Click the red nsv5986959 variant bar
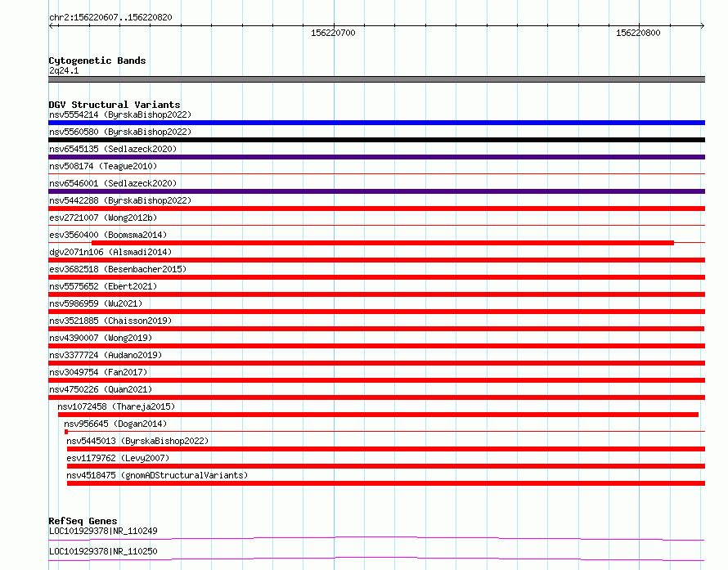This screenshot has height=570, width=728. [376, 312]
